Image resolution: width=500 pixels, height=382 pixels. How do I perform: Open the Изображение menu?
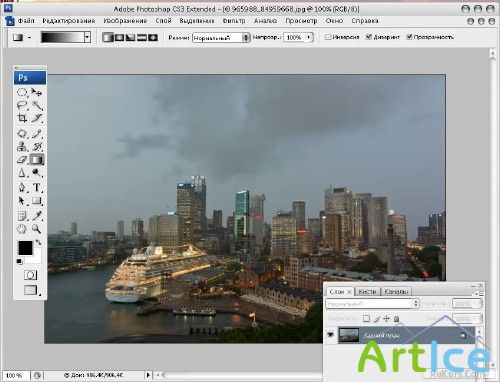[x=125, y=21]
